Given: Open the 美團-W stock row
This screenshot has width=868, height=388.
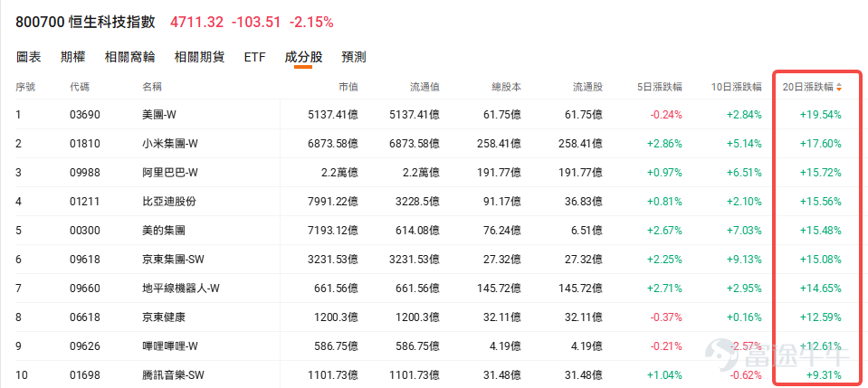Looking at the screenshot, I should 437,115.
